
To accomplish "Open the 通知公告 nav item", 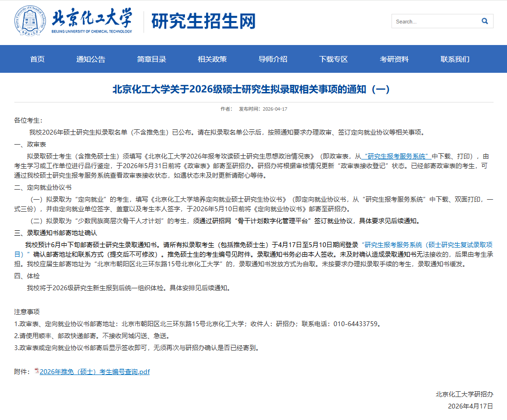I will point(91,59).
